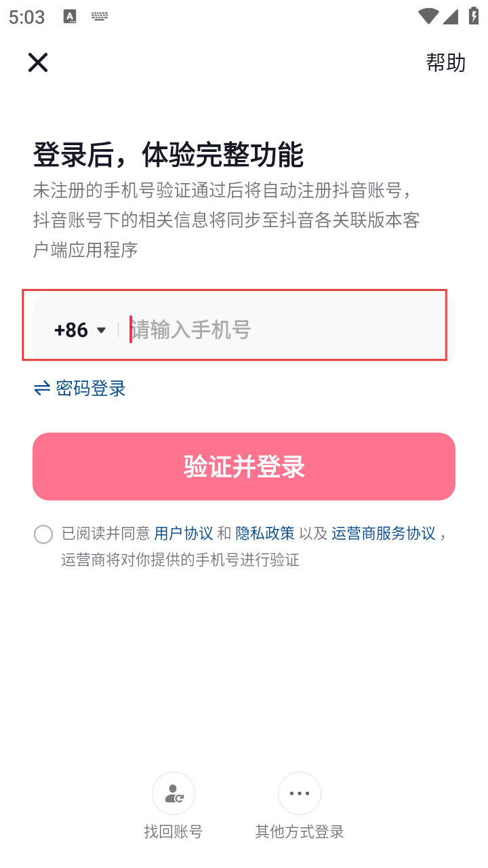This screenshot has height=868, width=488.
Task: Open the 运营商服务协议 link
Action: click(x=384, y=534)
